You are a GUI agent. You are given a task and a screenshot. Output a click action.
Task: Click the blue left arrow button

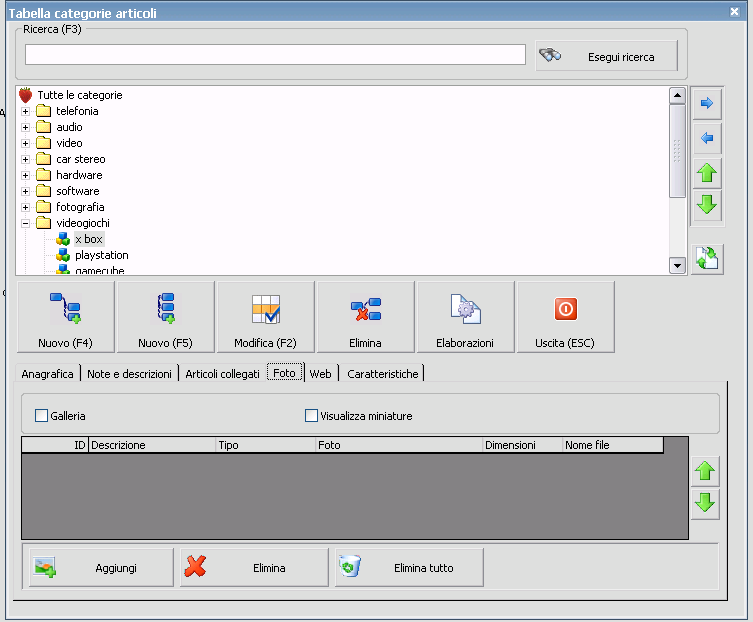click(707, 138)
